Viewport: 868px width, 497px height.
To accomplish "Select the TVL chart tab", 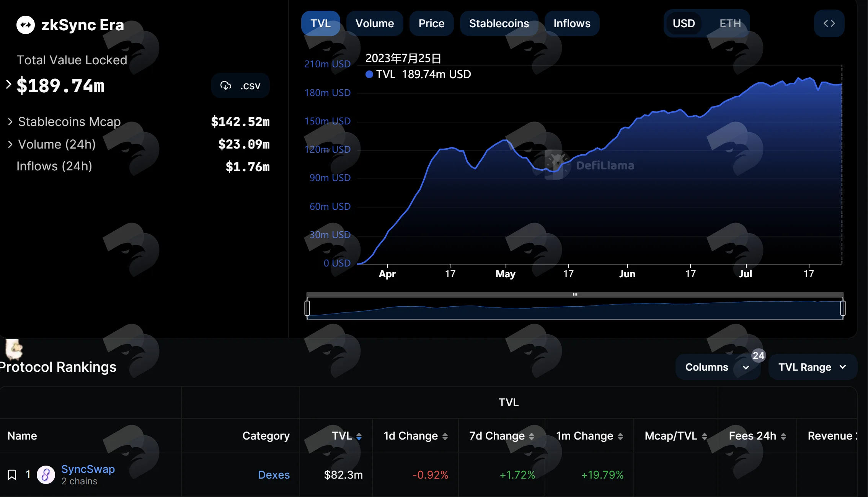I will (x=320, y=23).
